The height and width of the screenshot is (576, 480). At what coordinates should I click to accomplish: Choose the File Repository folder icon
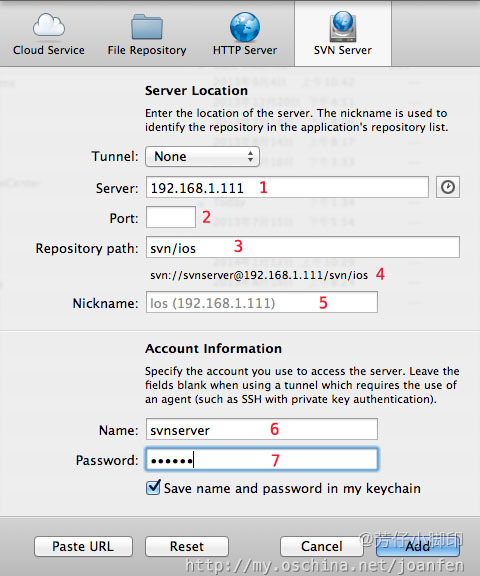[147, 26]
